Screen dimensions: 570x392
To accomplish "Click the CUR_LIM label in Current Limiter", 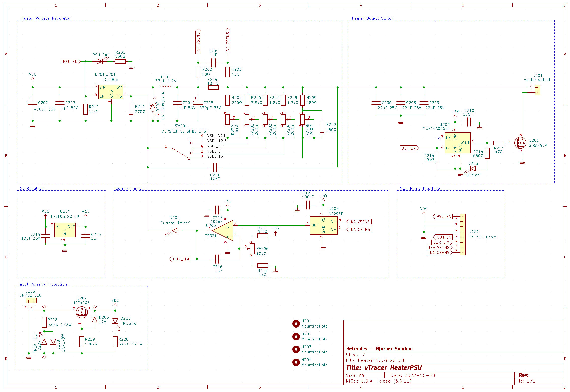I will point(180,259).
